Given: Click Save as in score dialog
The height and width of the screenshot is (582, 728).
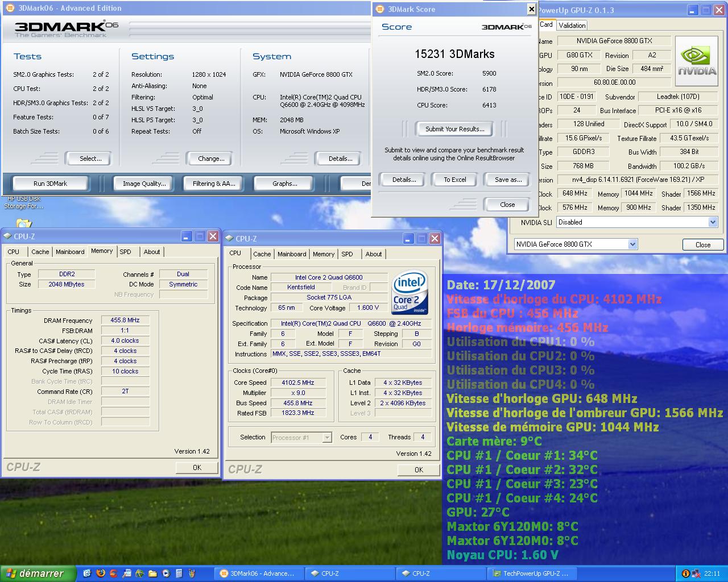Looking at the screenshot, I should (508, 180).
